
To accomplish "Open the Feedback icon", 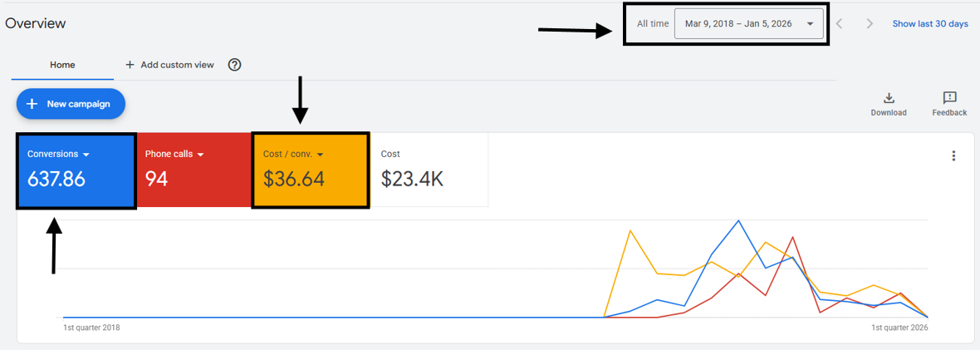I will click(x=949, y=99).
